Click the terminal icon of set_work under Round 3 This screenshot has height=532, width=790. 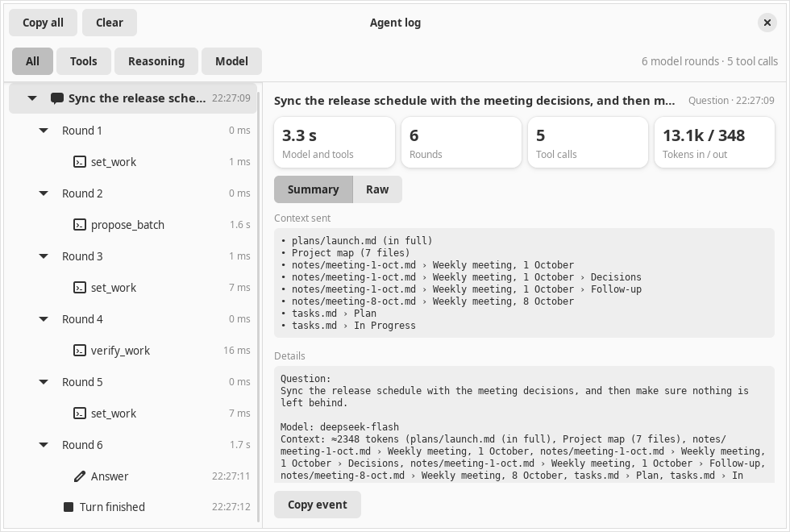point(80,288)
